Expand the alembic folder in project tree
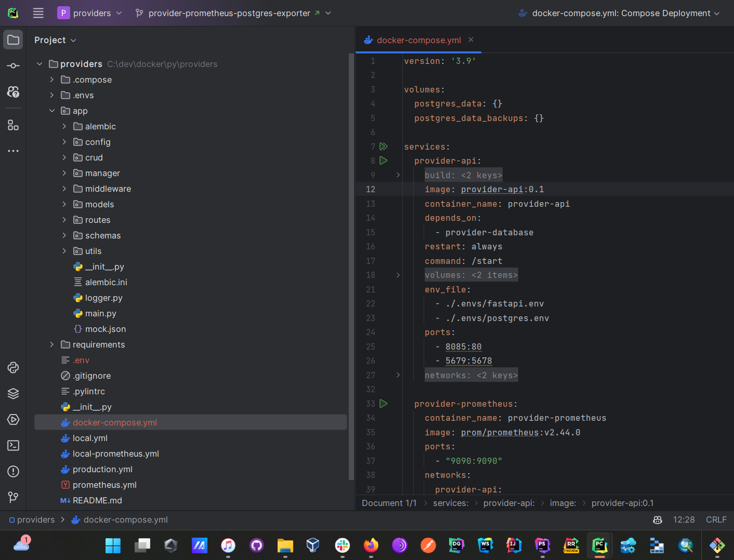This screenshot has height=560, width=734. [x=64, y=126]
